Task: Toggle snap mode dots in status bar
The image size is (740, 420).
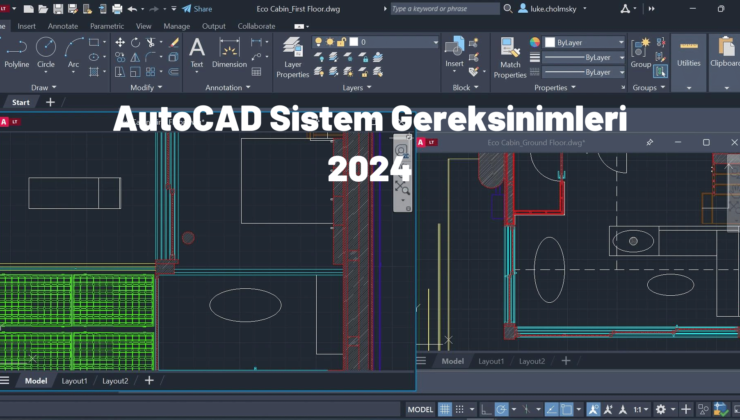Action: coord(460,409)
